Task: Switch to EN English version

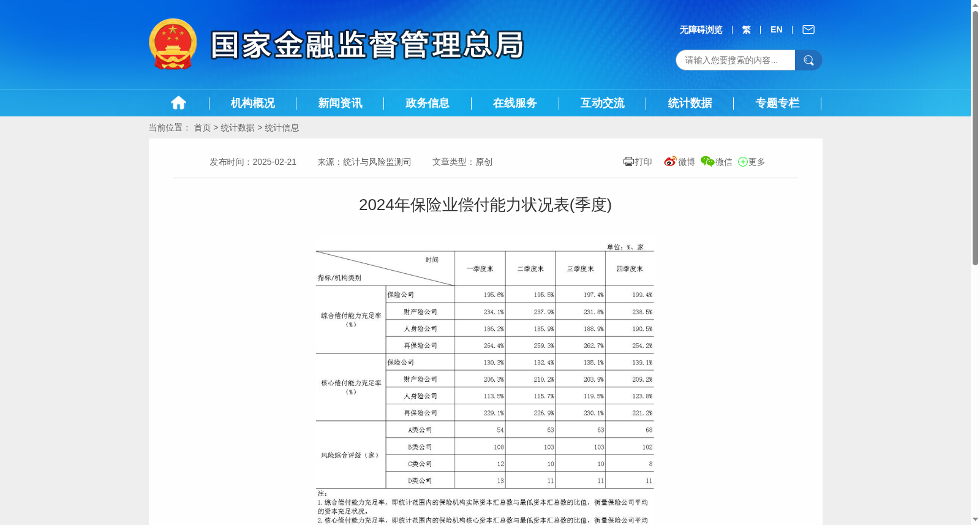Action: pos(776,29)
